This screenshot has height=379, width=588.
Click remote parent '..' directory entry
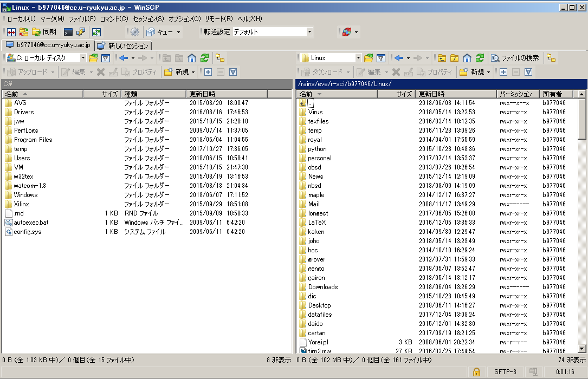point(310,103)
